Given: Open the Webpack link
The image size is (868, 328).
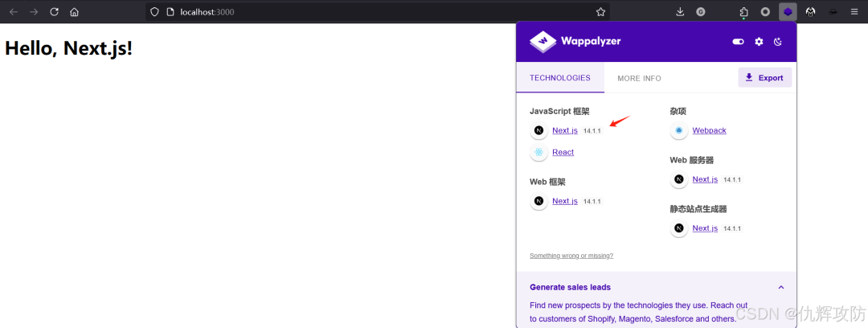Looking at the screenshot, I should pos(709,131).
